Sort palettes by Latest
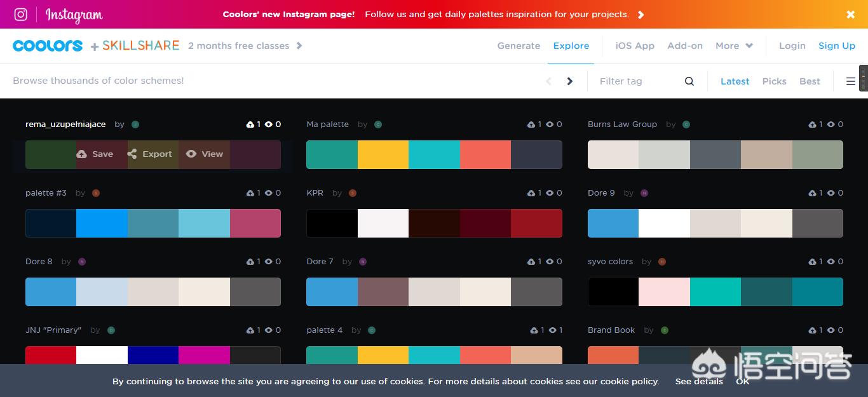This screenshot has height=397, width=868. (735, 81)
